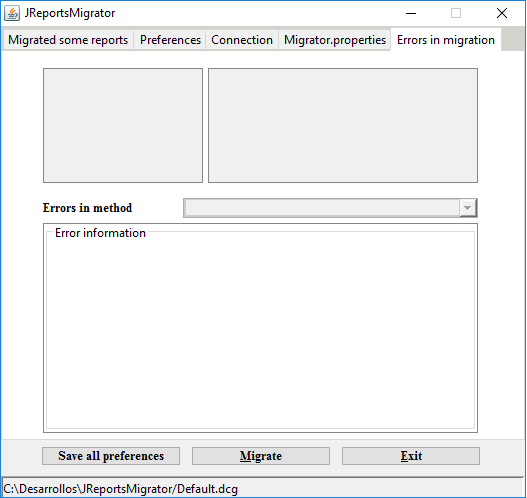
Task: Close the JReportsMigrator window
Action: (502, 13)
